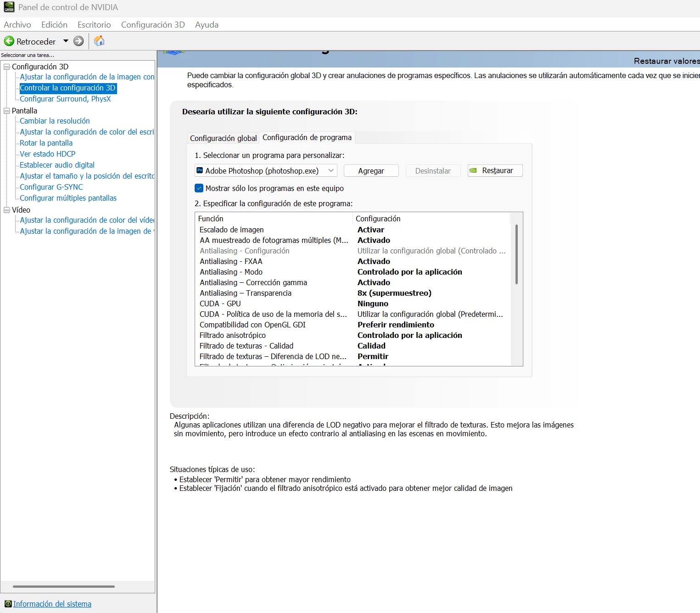Viewport: 700px width, 613px height.
Task: Open the Adobe Photoshop program dropdown
Action: coord(266,171)
